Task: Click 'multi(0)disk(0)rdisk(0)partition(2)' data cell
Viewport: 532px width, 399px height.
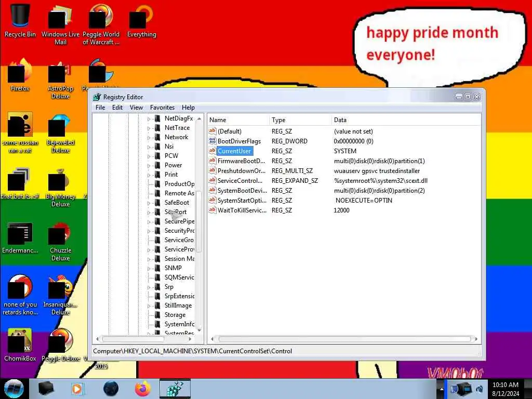Action: [x=379, y=190]
